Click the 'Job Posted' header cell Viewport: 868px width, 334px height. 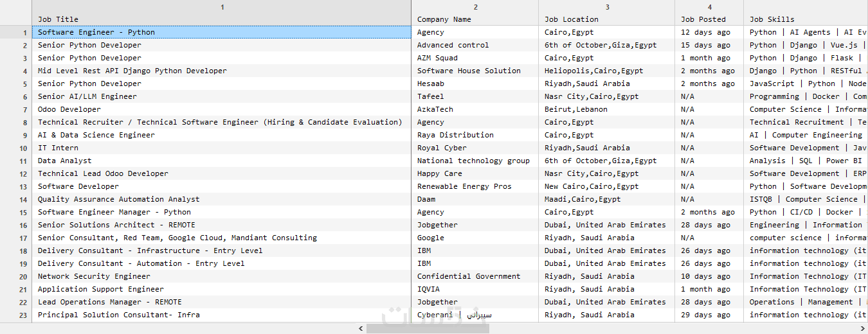tap(709, 19)
